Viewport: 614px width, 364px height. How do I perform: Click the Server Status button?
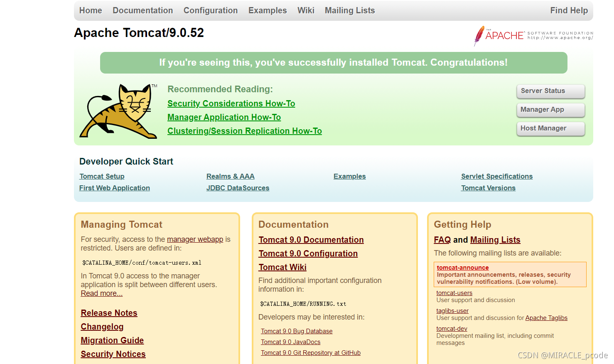550,91
